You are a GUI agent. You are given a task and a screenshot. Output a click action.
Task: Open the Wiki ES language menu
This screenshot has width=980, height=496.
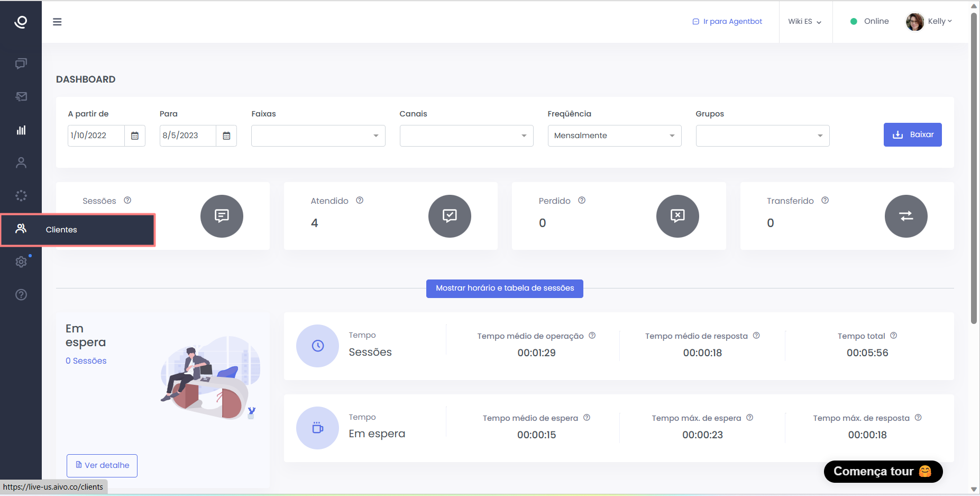click(x=804, y=22)
